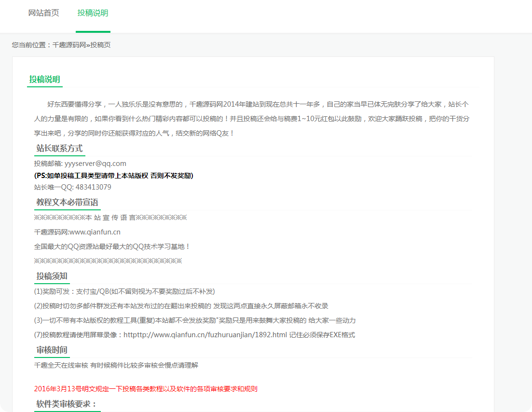Click the 投稿页 breadcrumb entry

101,45
